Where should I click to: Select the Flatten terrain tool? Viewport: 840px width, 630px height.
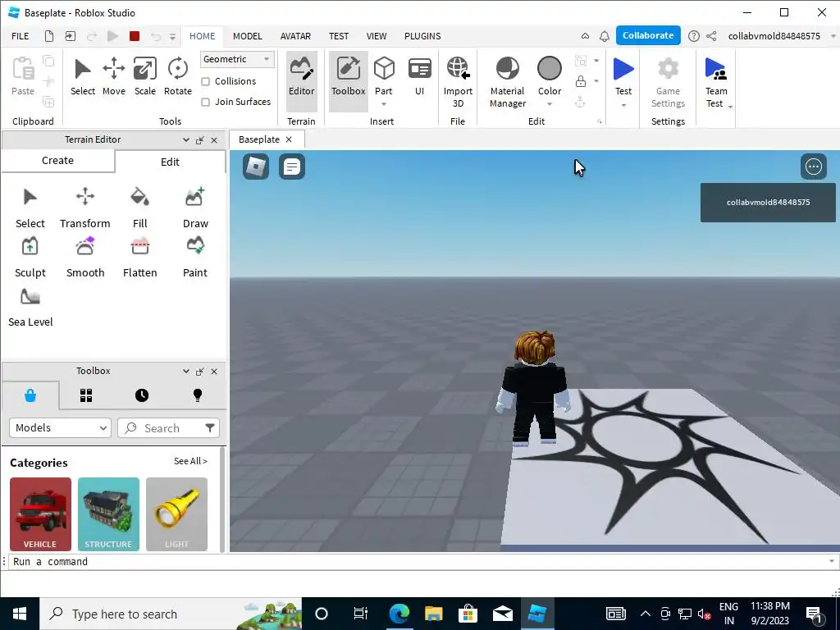[139, 257]
